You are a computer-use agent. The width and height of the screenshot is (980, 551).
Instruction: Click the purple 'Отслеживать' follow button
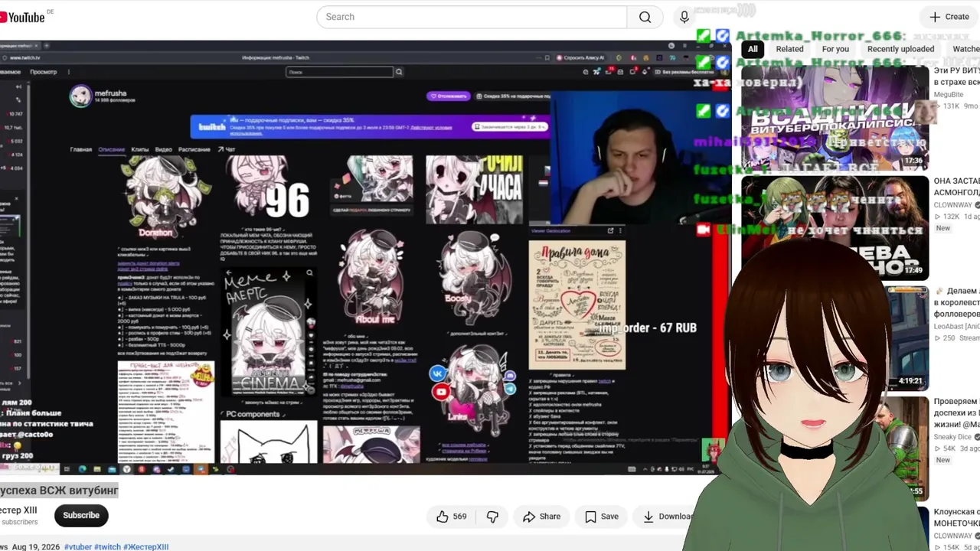(x=449, y=96)
